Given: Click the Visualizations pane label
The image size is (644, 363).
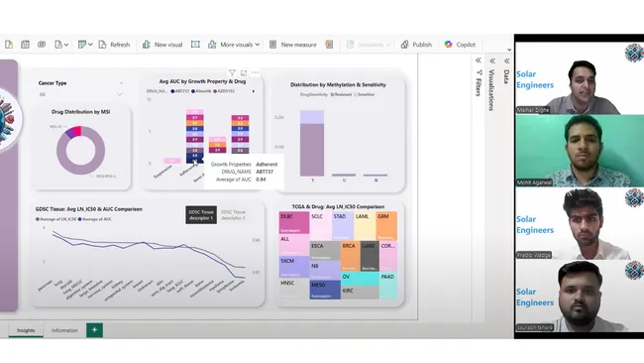Looking at the screenshot, I should coord(491,90).
